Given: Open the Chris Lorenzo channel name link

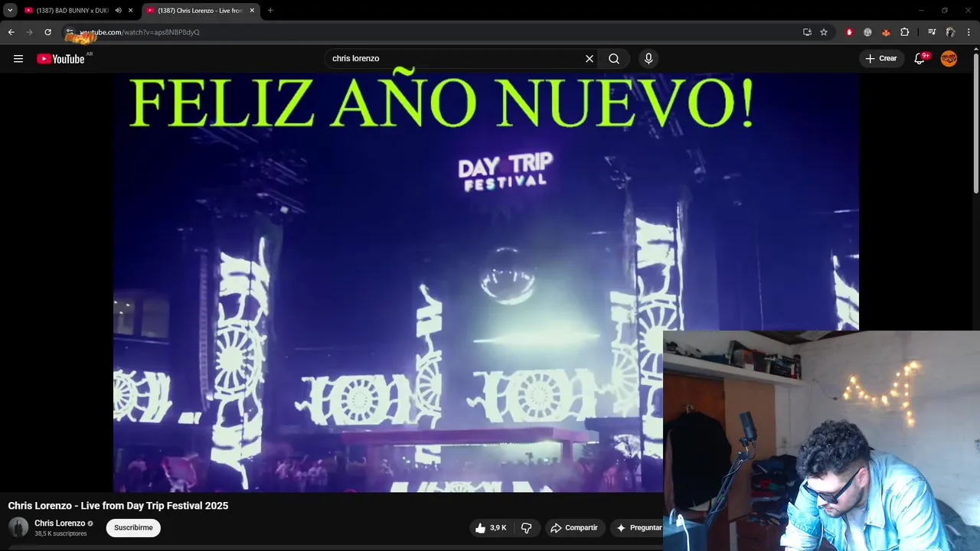Looking at the screenshot, I should point(60,523).
